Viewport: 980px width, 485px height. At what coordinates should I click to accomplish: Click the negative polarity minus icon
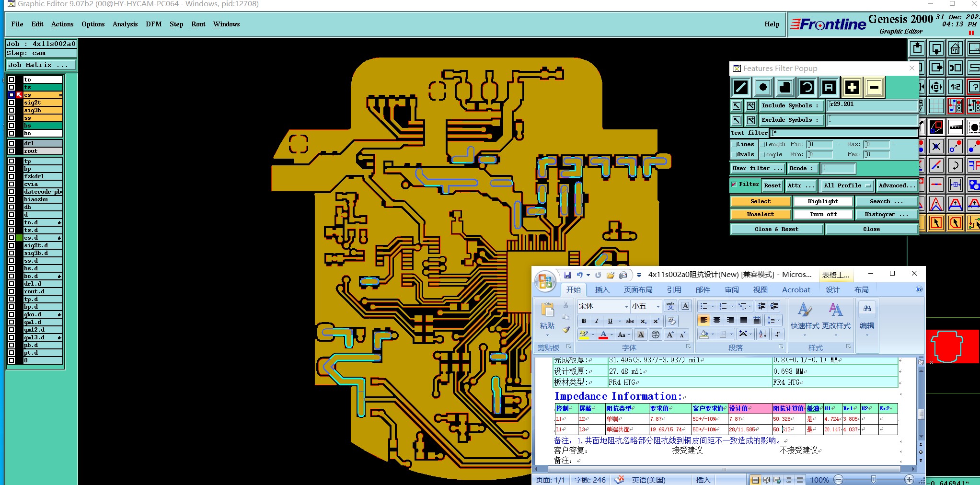pos(874,87)
